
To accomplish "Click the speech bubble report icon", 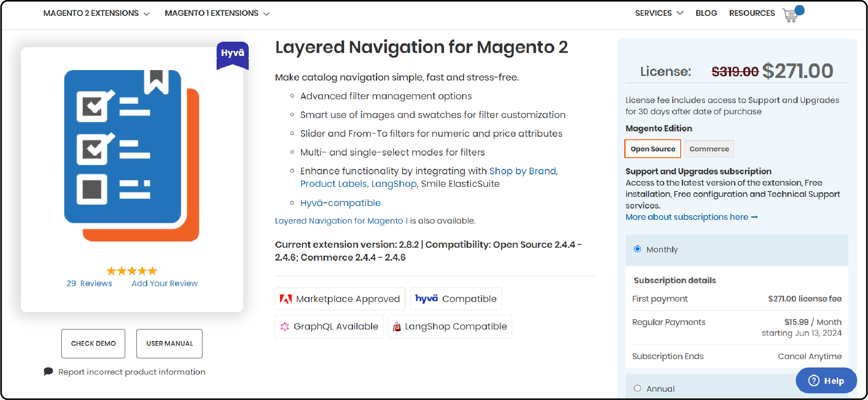I will click(x=48, y=371).
